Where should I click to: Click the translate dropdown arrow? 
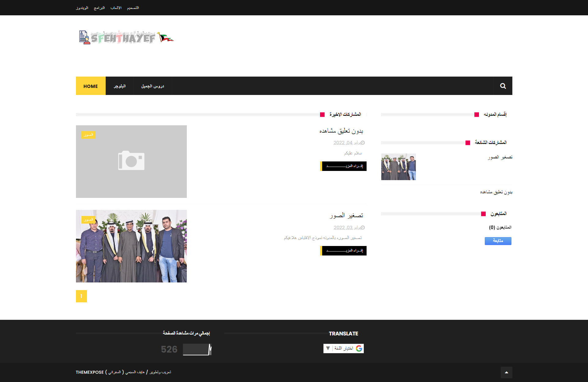click(x=328, y=348)
